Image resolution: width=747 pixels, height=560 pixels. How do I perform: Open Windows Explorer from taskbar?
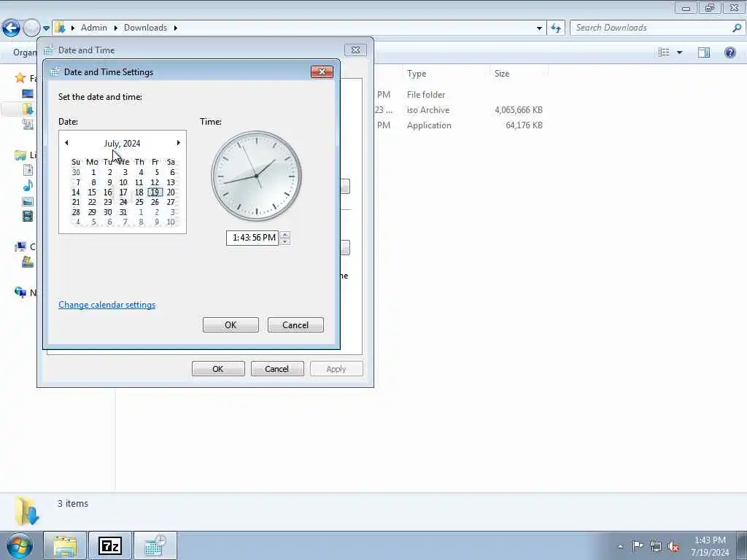pyautogui.click(x=65, y=545)
